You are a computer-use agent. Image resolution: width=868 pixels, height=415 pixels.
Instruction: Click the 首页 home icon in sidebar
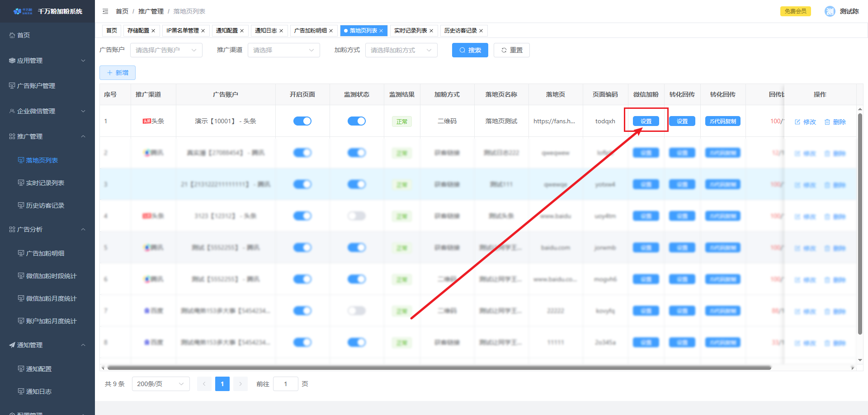tap(12, 35)
